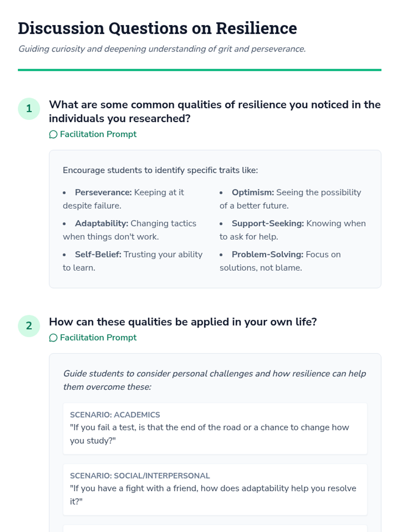Click the speech bubble icon under question 2

(x=53, y=338)
